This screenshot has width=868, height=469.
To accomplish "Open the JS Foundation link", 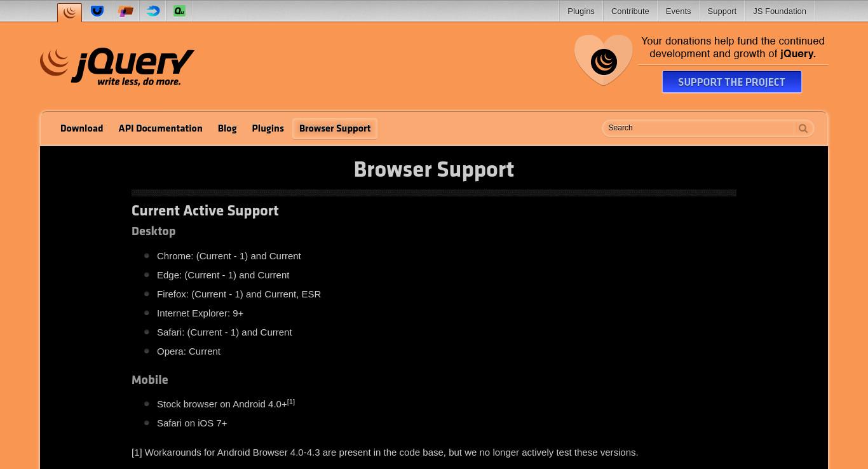I will pos(779,11).
